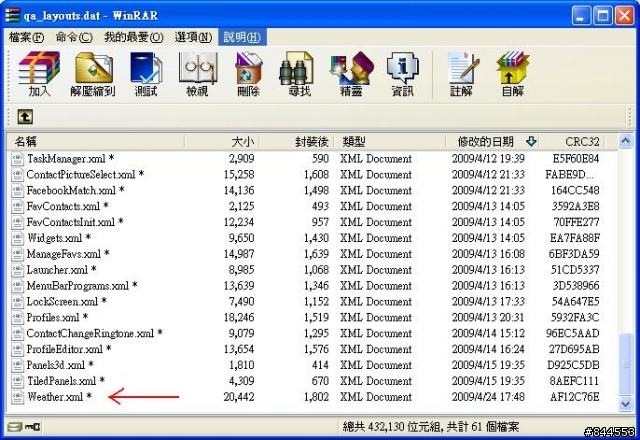Select the FavContacts.xml file icon
This screenshot has width=640, height=440.
point(18,206)
